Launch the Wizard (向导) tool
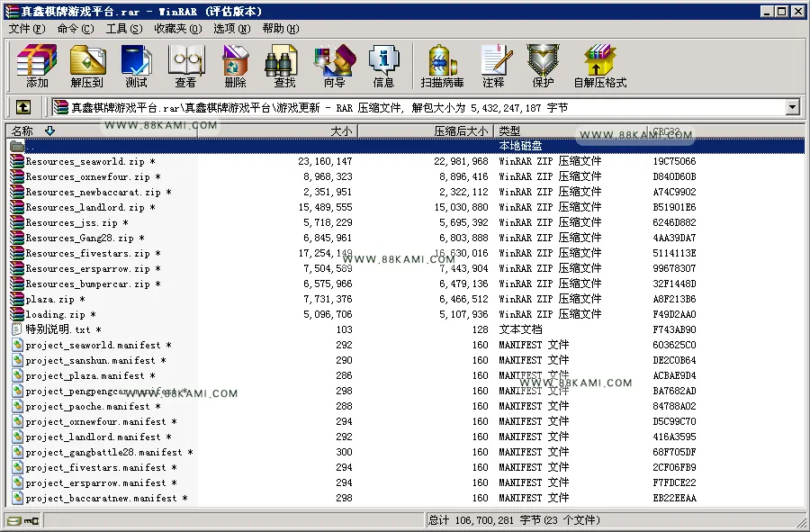810x532 pixels. (334, 66)
